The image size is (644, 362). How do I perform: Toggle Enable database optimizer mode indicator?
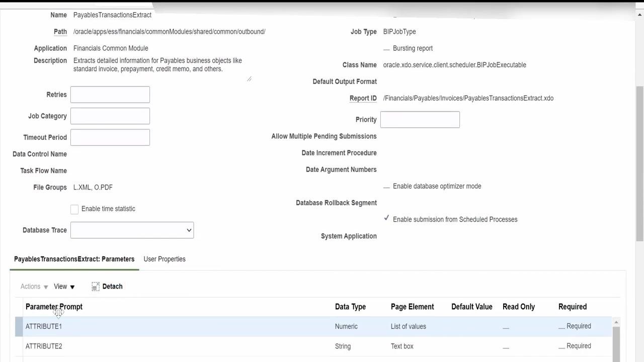(386, 187)
